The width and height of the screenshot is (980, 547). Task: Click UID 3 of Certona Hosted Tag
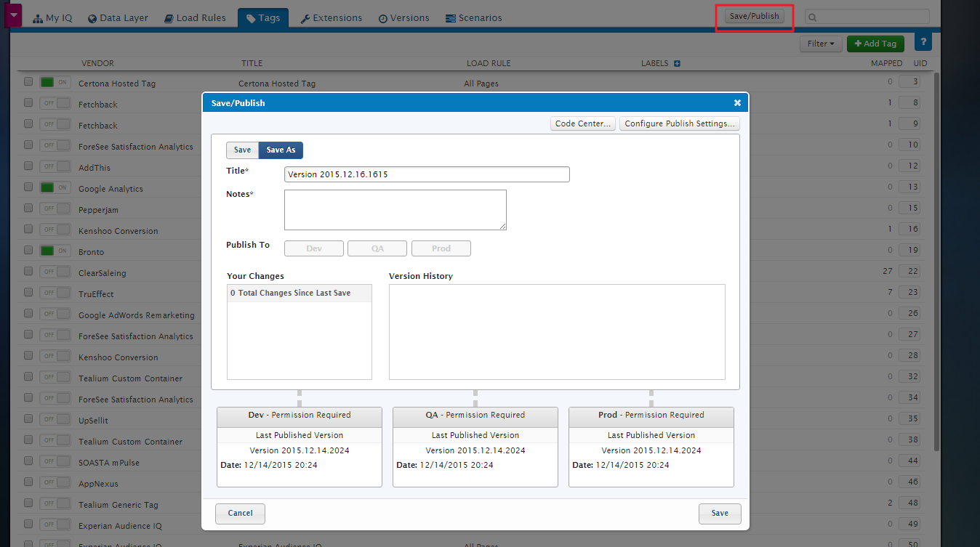tap(910, 83)
